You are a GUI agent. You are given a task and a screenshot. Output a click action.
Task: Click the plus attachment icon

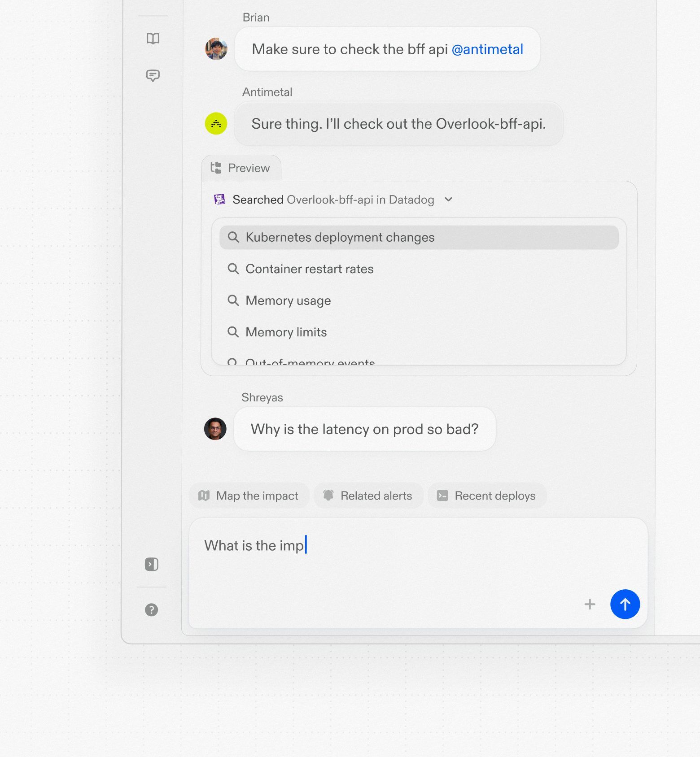(x=590, y=605)
